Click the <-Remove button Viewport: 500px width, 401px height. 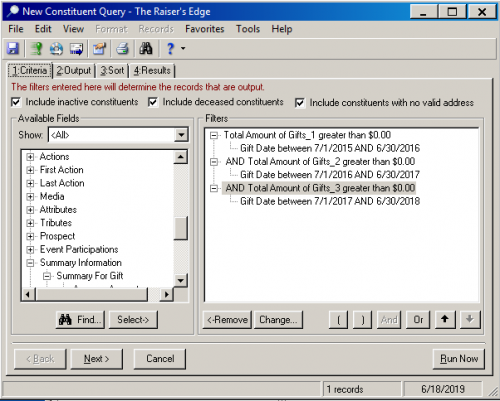click(x=227, y=320)
